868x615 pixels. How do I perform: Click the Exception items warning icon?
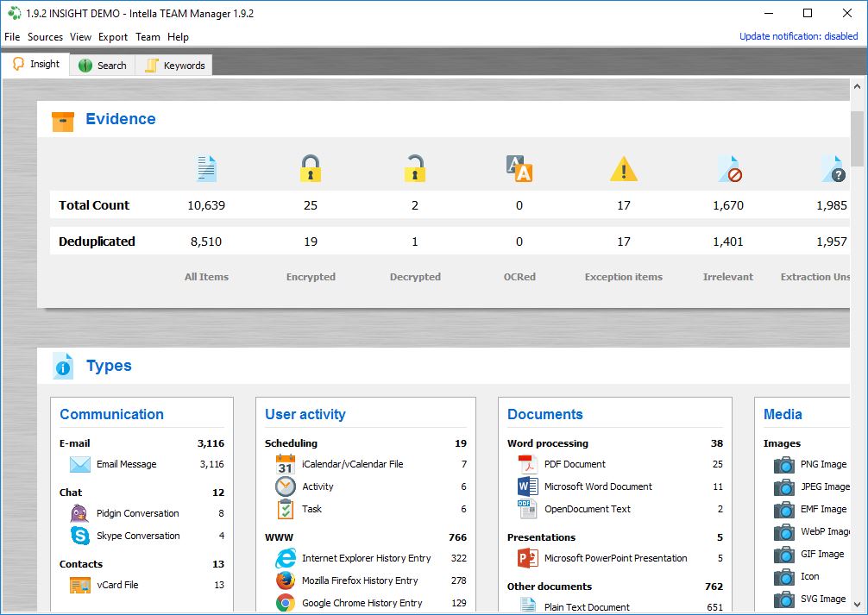click(x=624, y=169)
